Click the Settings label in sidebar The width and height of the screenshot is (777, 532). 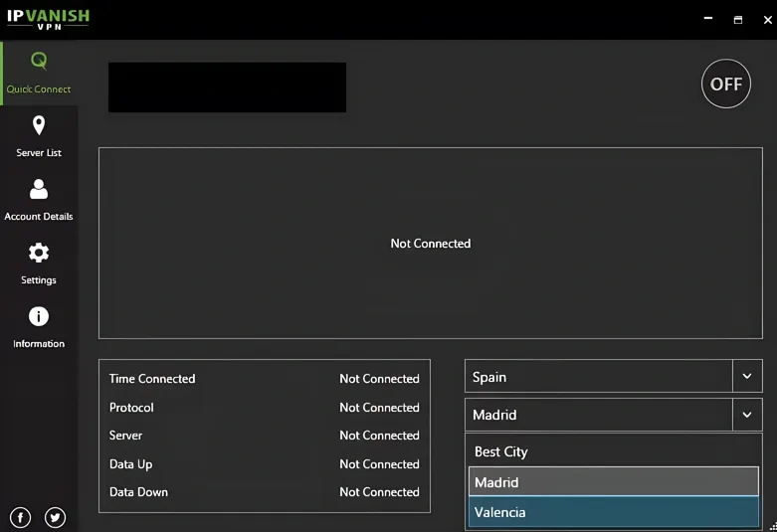click(39, 279)
